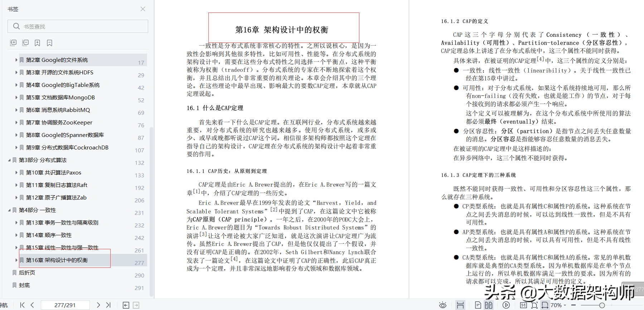Open bookmark 第8章 Google的Spanner数据库
The image size is (644, 310).
[65, 135]
